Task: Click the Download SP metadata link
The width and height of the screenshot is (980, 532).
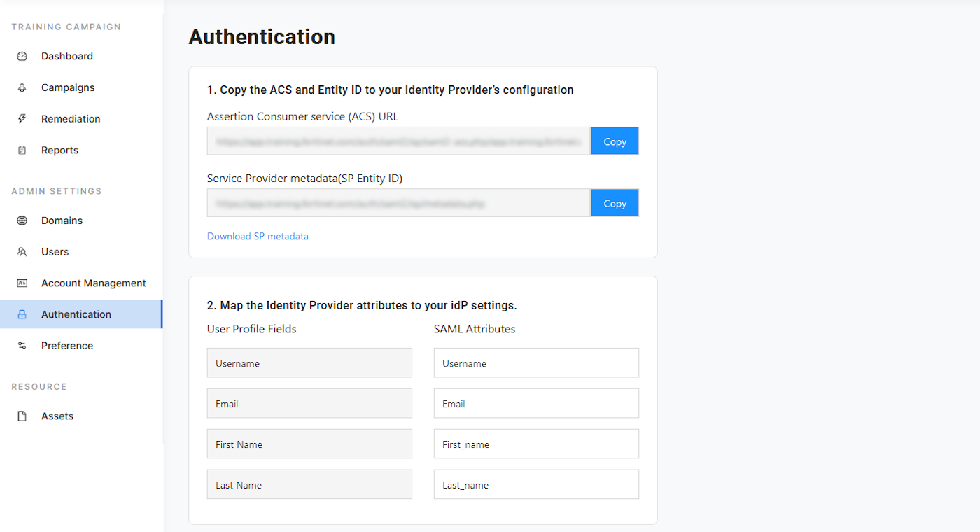Action: (258, 236)
